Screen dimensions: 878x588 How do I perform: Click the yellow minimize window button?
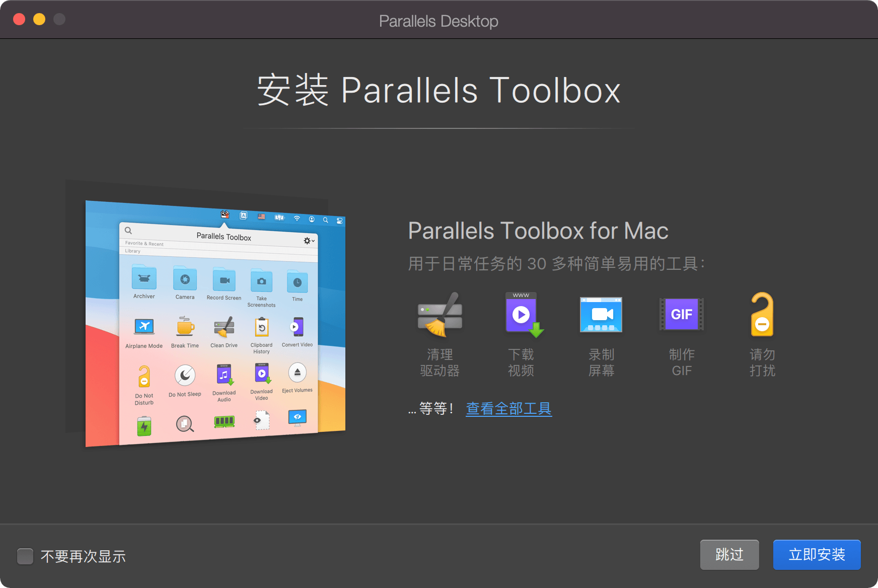(39, 19)
